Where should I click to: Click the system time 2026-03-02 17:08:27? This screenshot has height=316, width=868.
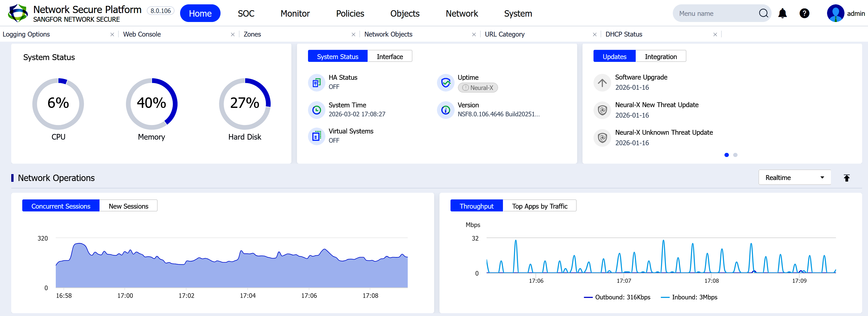pyautogui.click(x=357, y=114)
